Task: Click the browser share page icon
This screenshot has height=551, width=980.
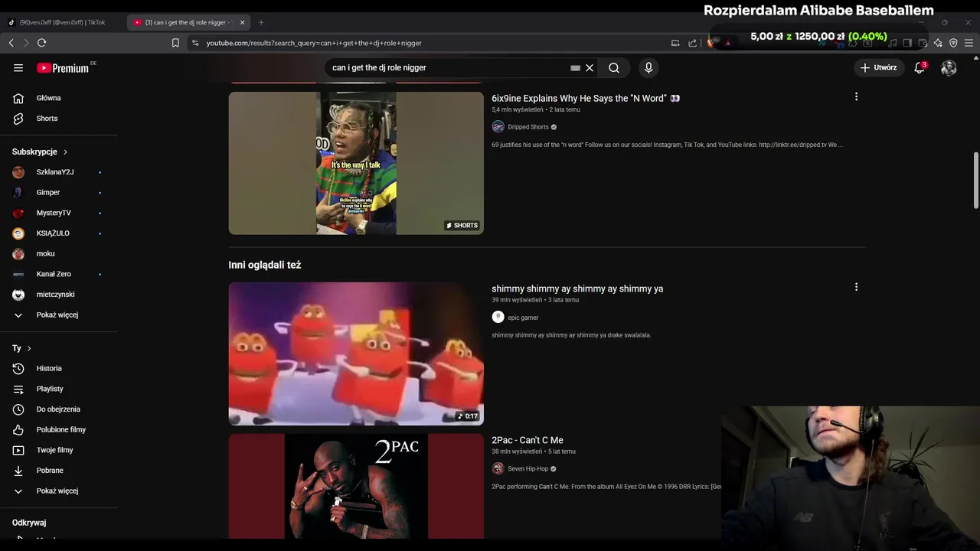Action: [x=693, y=43]
